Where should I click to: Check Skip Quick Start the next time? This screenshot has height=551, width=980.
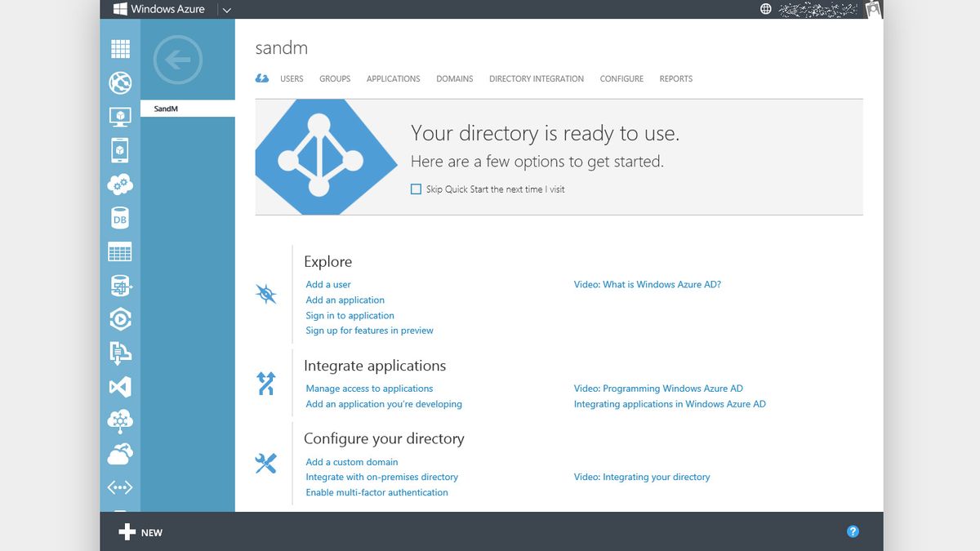coord(416,189)
